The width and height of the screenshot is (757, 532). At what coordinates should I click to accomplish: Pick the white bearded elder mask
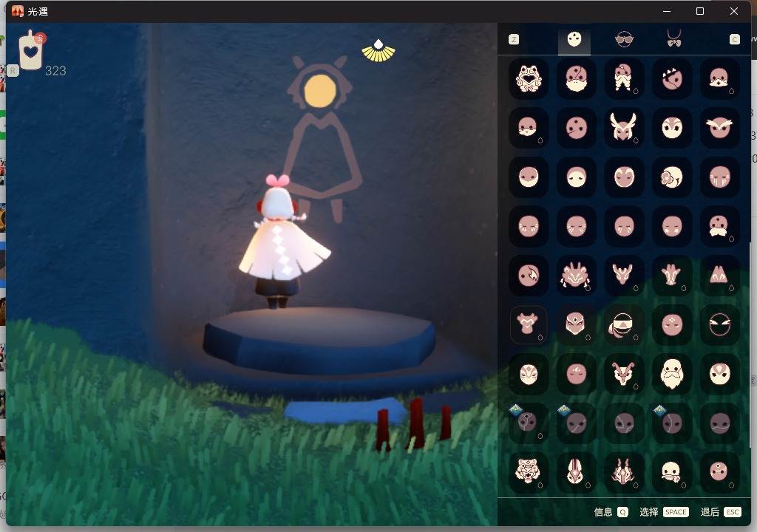(x=671, y=373)
